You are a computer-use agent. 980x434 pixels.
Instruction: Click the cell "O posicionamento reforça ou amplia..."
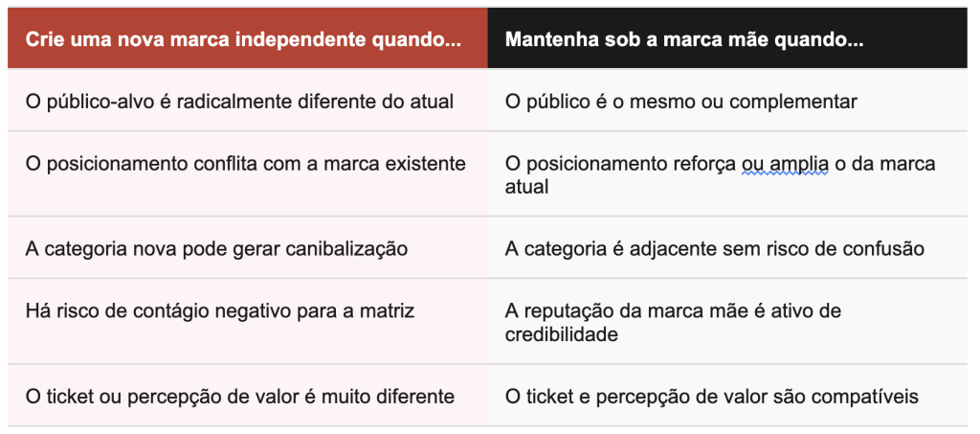point(720,174)
